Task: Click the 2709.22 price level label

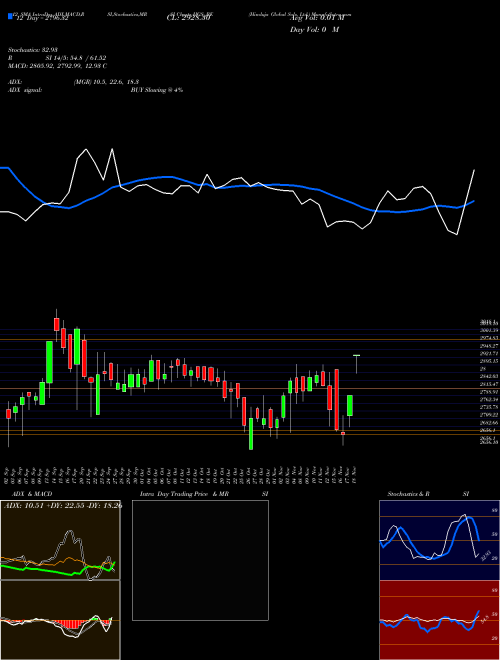Action: pos(489,415)
